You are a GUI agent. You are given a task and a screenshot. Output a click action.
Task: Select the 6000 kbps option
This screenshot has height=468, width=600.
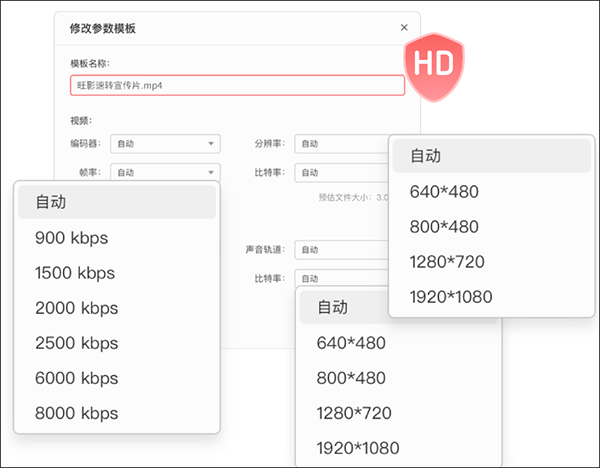point(116,378)
